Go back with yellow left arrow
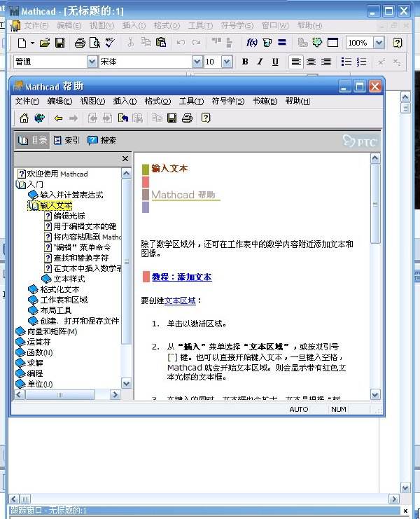Viewport: 420px width, 519px height. pos(58,118)
